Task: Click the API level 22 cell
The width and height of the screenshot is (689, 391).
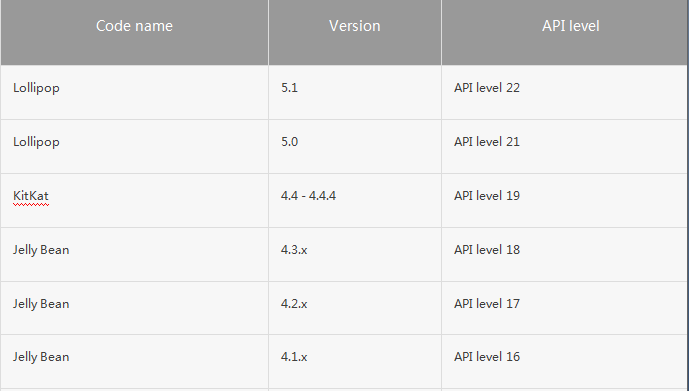Action: 564,92
